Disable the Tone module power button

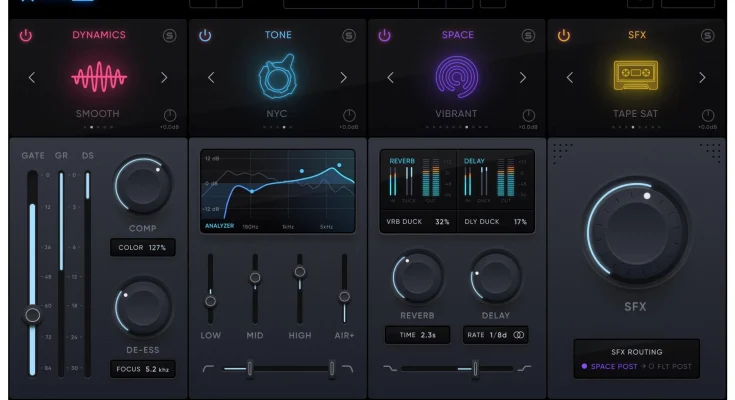pos(205,36)
